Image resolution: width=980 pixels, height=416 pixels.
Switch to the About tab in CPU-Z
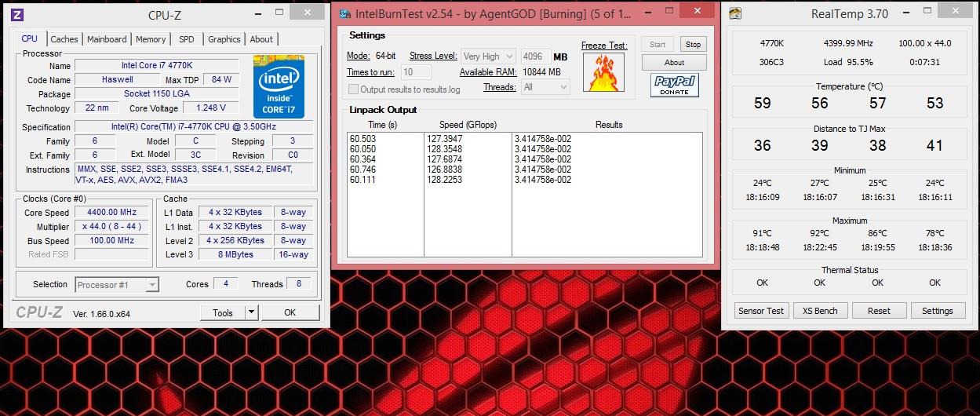[x=261, y=39]
